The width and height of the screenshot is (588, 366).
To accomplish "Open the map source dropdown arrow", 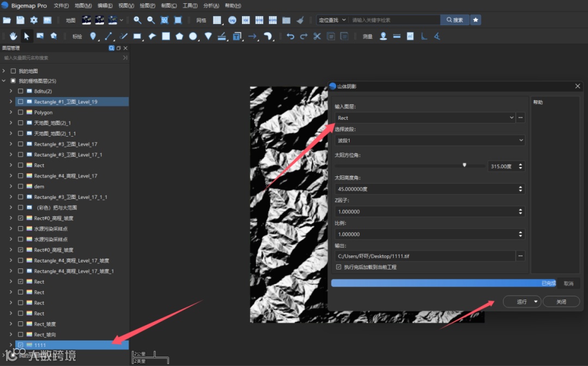I will [x=121, y=20].
